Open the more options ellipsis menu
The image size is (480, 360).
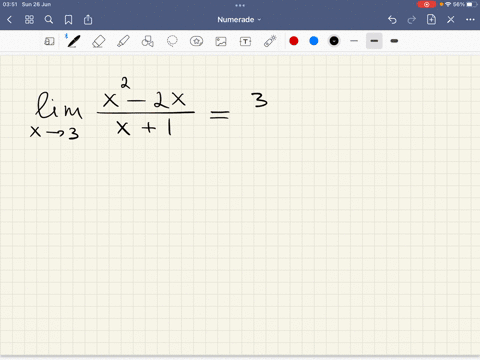[470, 20]
